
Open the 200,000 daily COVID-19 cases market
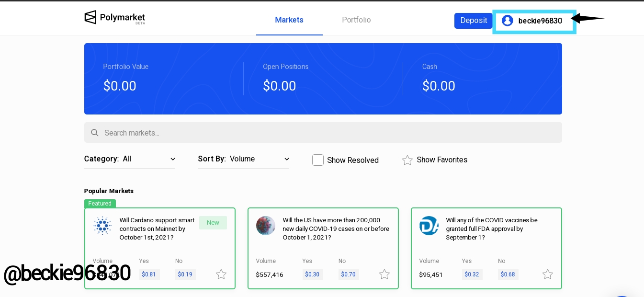(x=336, y=229)
